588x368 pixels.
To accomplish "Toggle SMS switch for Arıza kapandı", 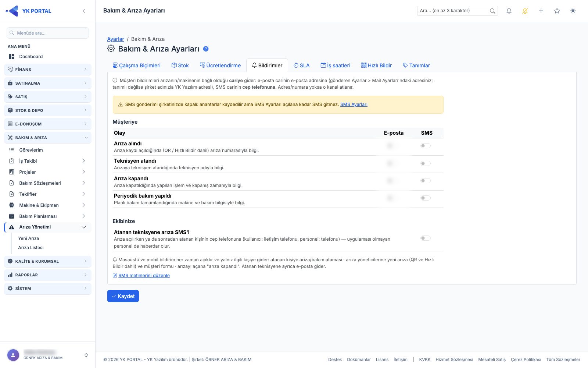I will pos(426,181).
